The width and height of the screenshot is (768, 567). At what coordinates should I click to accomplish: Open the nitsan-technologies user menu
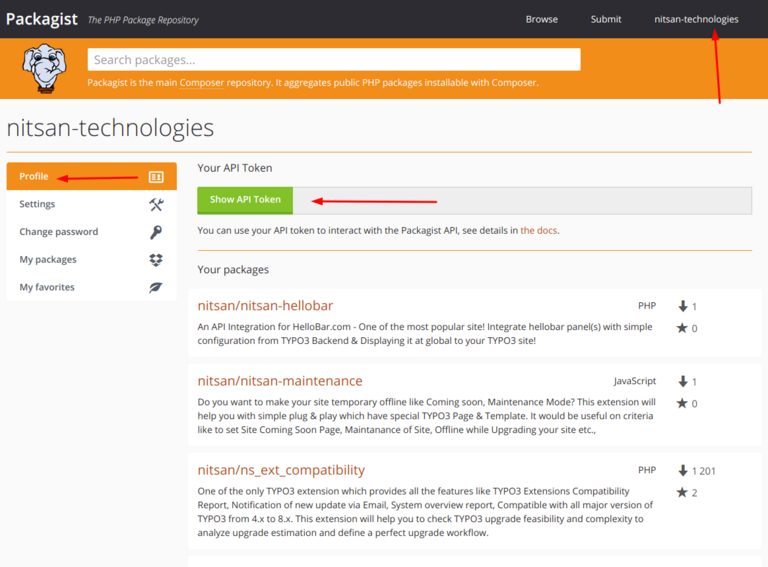point(696,19)
